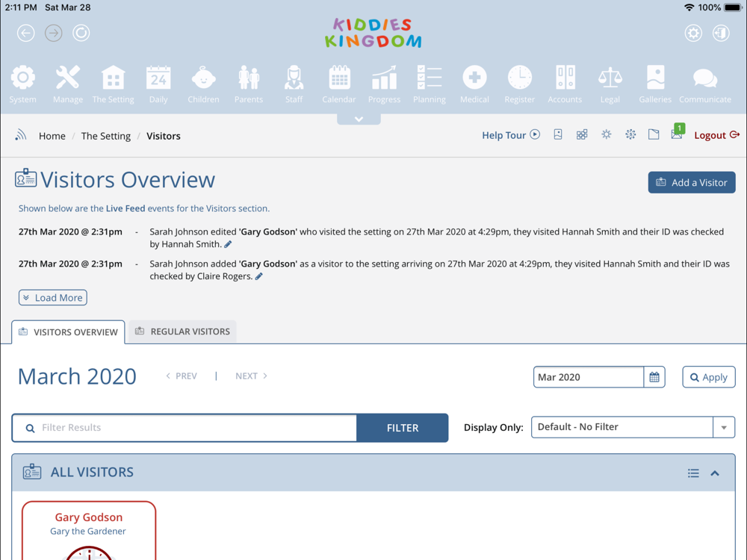The width and height of the screenshot is (747, 560).
Task: Load more live feed events
Action: tap(53, 298)
